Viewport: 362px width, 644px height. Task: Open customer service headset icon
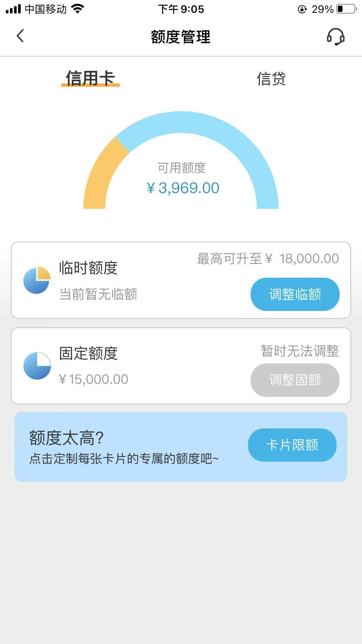pos(336,37)
